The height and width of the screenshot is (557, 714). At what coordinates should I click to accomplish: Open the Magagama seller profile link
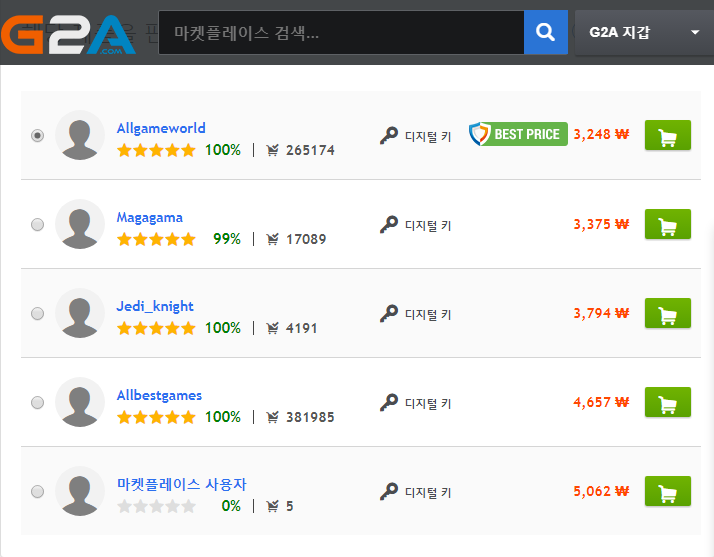pyautogui.click(x=149, y=217)
